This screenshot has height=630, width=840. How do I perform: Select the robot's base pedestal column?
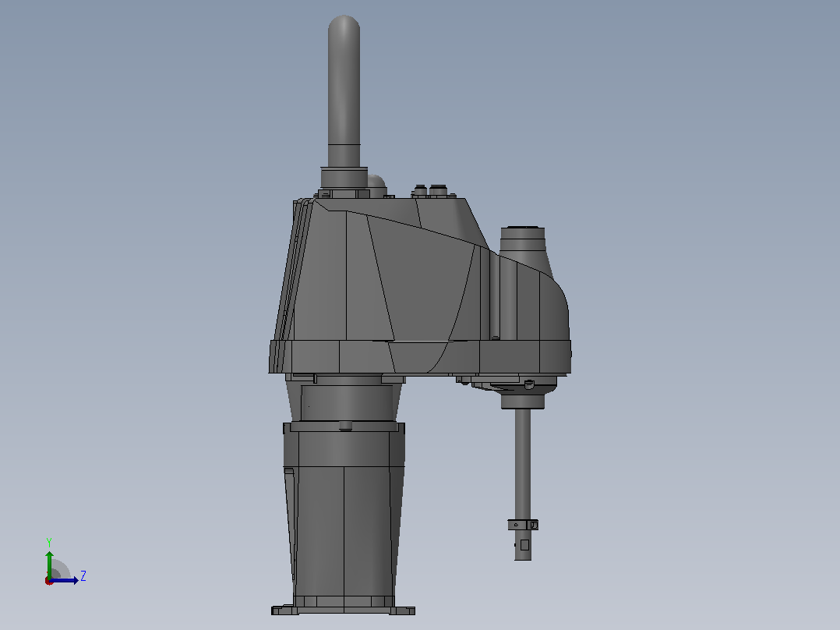click(344, 515)
